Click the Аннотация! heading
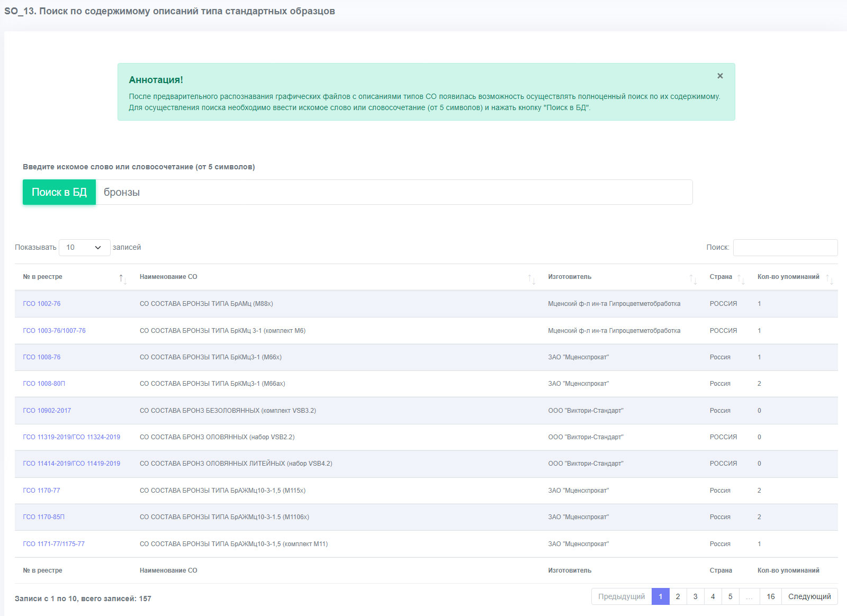 click(156, 80)
